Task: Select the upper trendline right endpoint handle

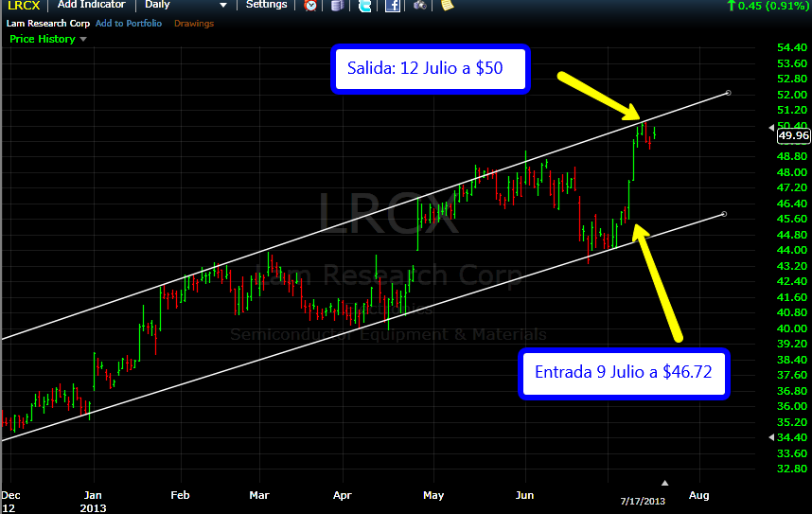Action: point(727,93)
